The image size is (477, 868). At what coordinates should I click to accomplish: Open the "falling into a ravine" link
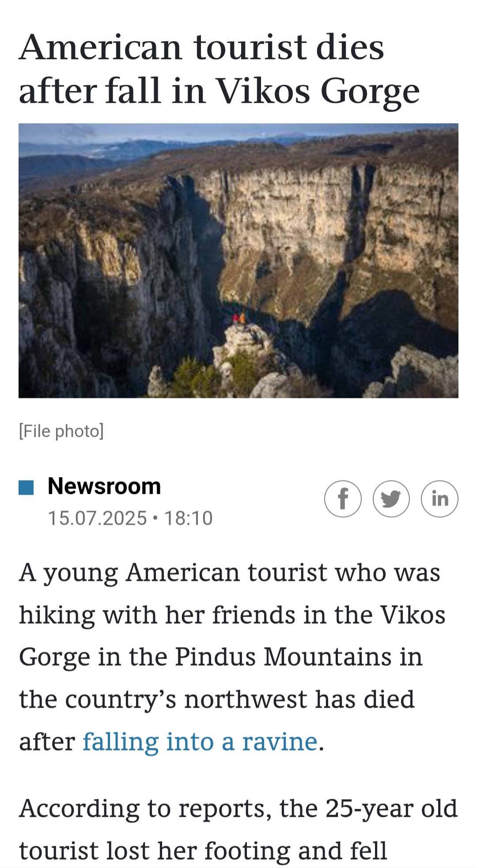pyautogui.click(x=200, y=742)
